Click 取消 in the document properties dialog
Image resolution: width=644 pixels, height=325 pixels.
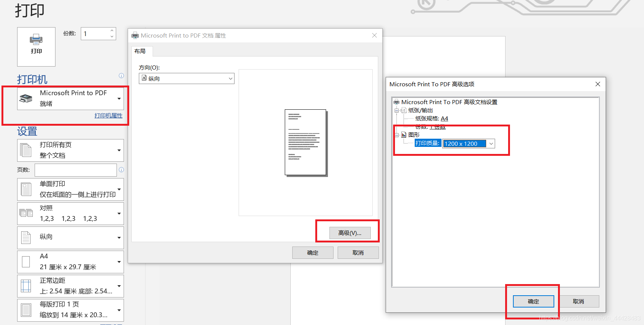[358, 252]
